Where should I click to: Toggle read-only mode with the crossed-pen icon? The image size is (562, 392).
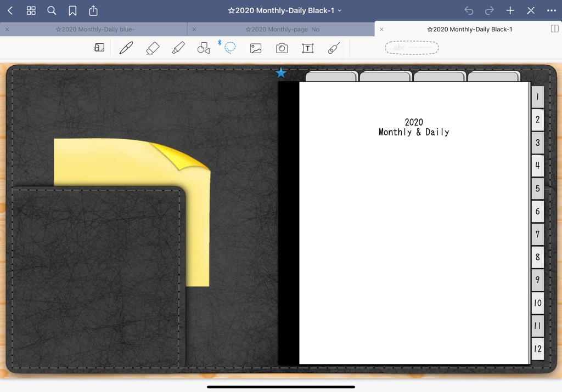tap(531, 11)
